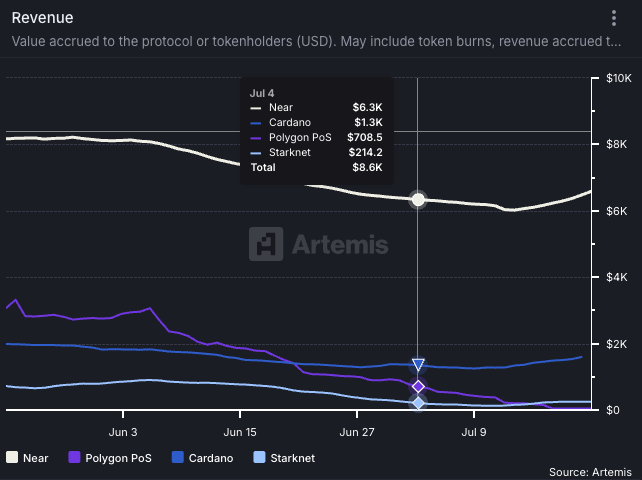This screenshot has height=480, width=642.
Task: Click the $0 y-axis label
Action: pyautogui.click(x=613, y=410)
